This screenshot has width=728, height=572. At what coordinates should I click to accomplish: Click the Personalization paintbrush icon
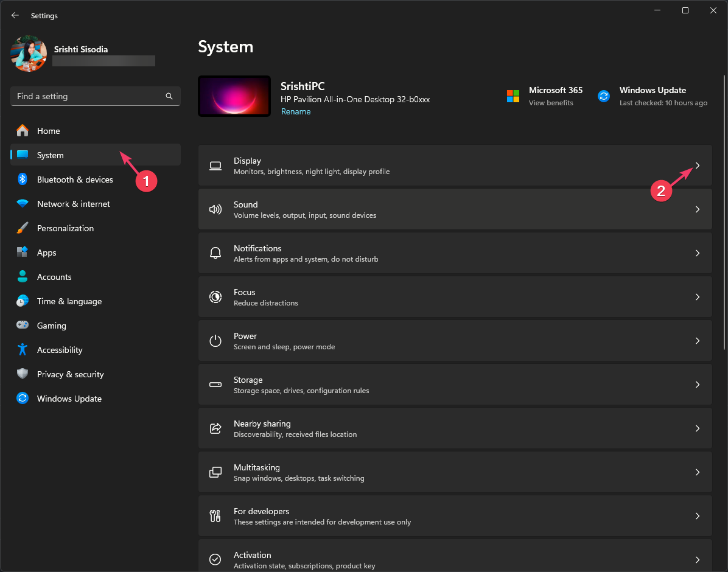pyautogui.click(x=23, y=228)
